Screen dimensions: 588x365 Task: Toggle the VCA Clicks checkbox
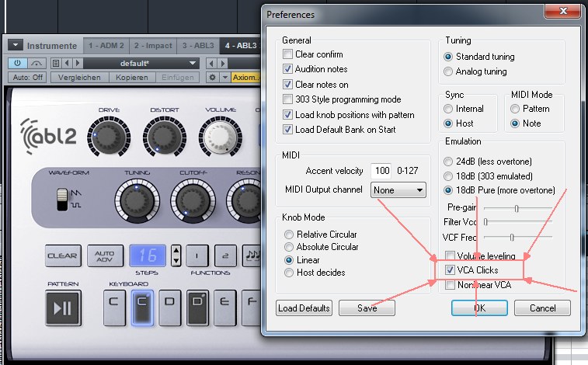[450, 269]
